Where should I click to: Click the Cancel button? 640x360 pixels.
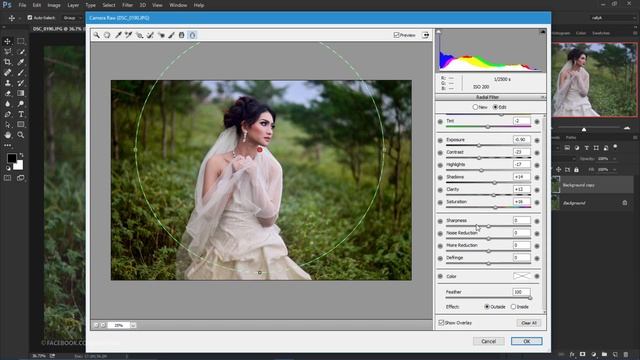tap(489, 341)
